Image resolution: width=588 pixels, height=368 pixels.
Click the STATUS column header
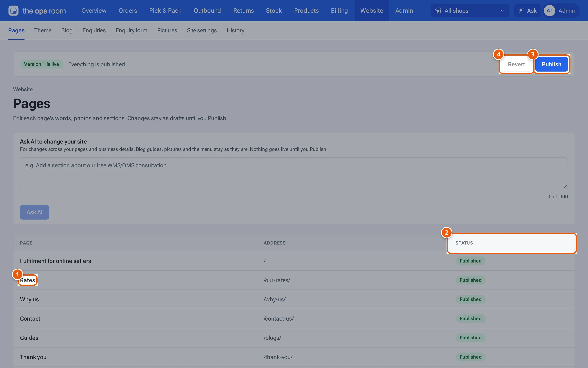(511, 243)
